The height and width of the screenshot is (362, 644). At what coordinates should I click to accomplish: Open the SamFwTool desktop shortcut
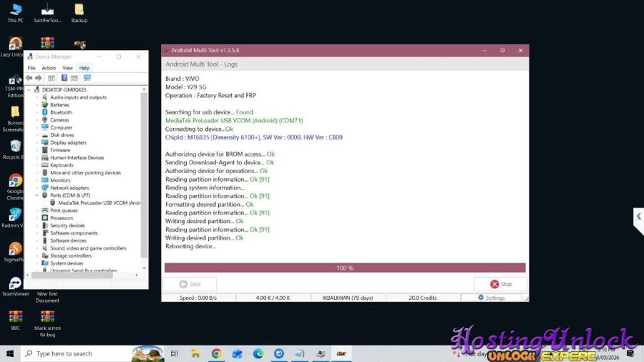coord(47,13)
